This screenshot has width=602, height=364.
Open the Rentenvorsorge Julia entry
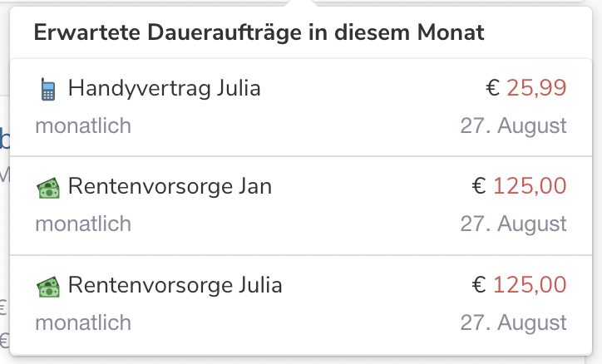[301, 304]
